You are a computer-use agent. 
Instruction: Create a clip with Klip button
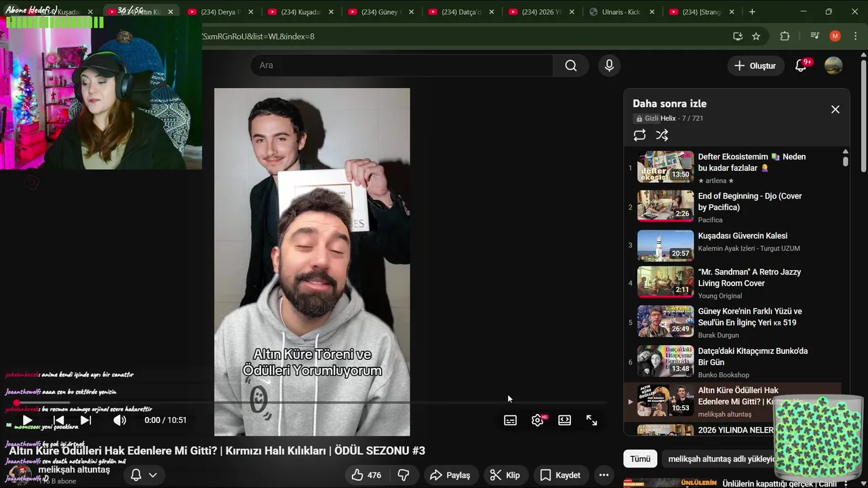point(505,475)
